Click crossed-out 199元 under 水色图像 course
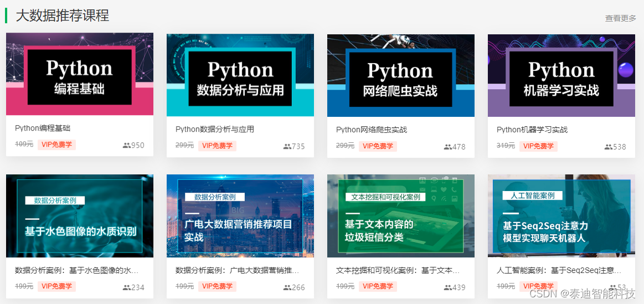This screenshot has width=644, height=304. click(24, 286)
